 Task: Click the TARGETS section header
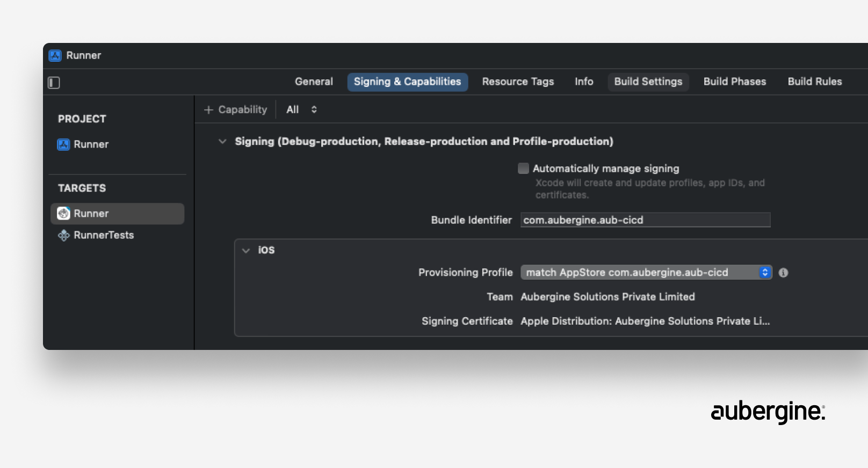82,188
